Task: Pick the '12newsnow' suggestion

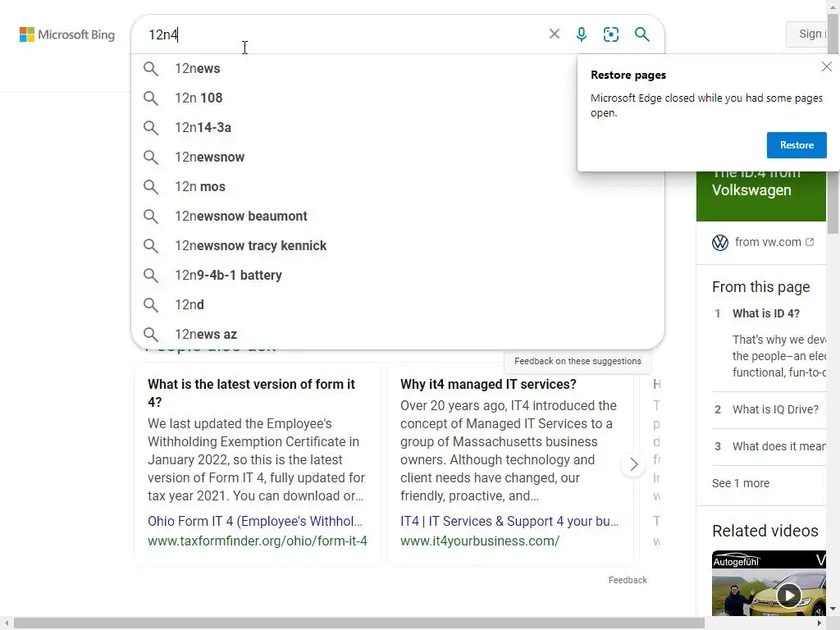Action: (398, 157)
